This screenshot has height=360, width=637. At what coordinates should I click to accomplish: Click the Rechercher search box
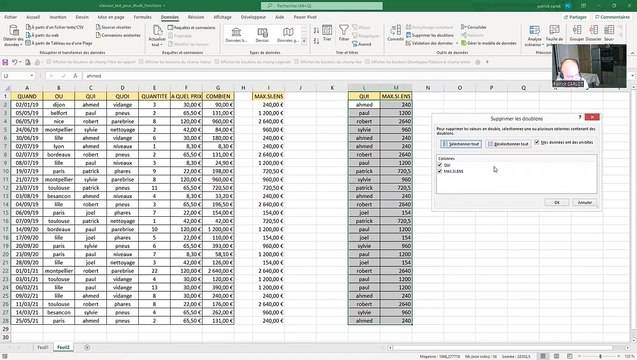(322, 6)
